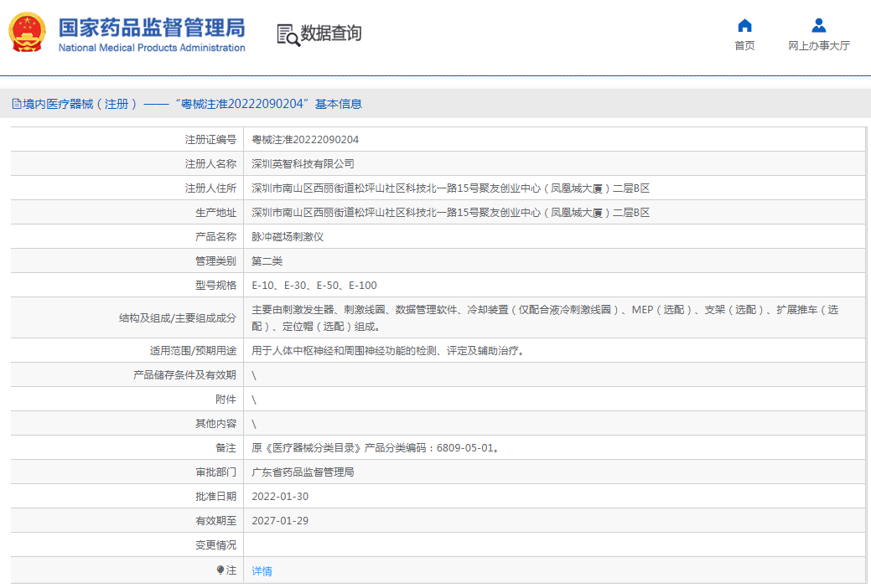
Task: Click National Medical Products Administration text
Action: [152, 48]
